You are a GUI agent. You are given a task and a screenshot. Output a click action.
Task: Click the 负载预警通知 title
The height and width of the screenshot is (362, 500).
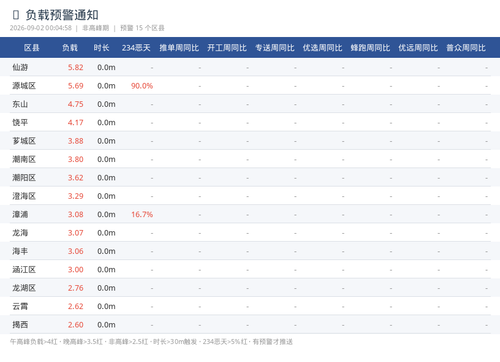pyautogui.click(x=62, y=15)
